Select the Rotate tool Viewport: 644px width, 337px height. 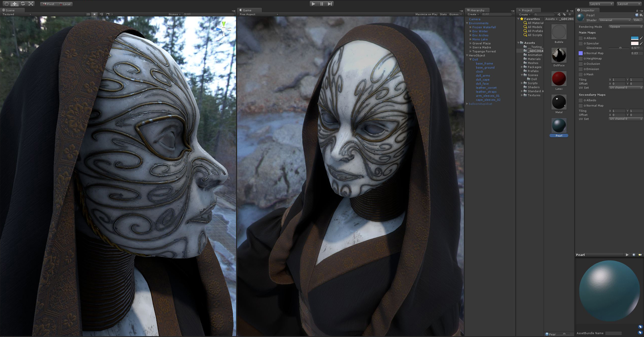[x=23, y=4]
